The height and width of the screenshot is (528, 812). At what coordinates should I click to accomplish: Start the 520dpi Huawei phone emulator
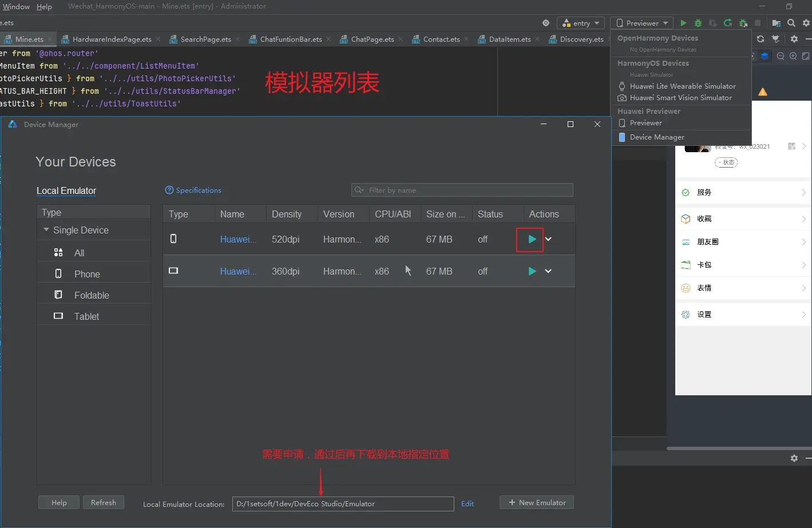pos(532,239)
